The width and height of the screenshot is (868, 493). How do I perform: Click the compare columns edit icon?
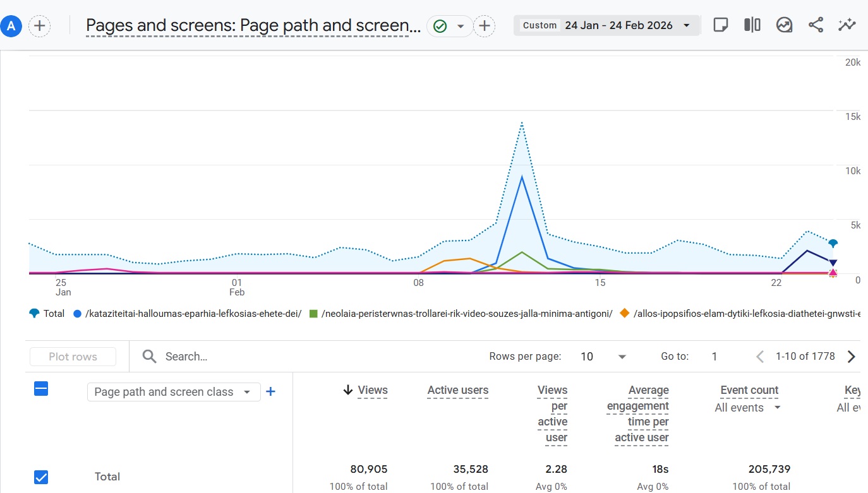(752, 25)
